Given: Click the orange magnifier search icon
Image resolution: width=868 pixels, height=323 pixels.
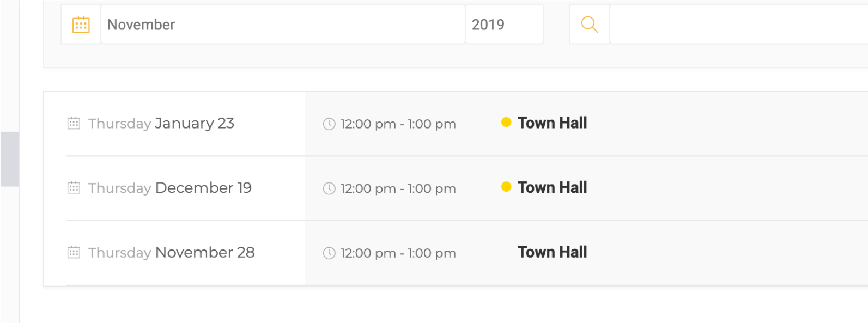Looking at the screenshot, I should pyautogui.click(x=590, y=25).
